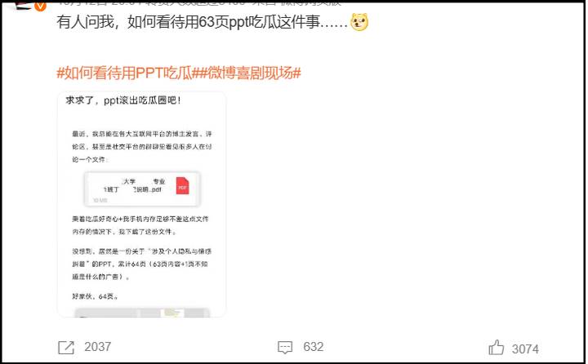588x364 pixels.
Task: Click the line 好家伙，64页
Action: 96,296
